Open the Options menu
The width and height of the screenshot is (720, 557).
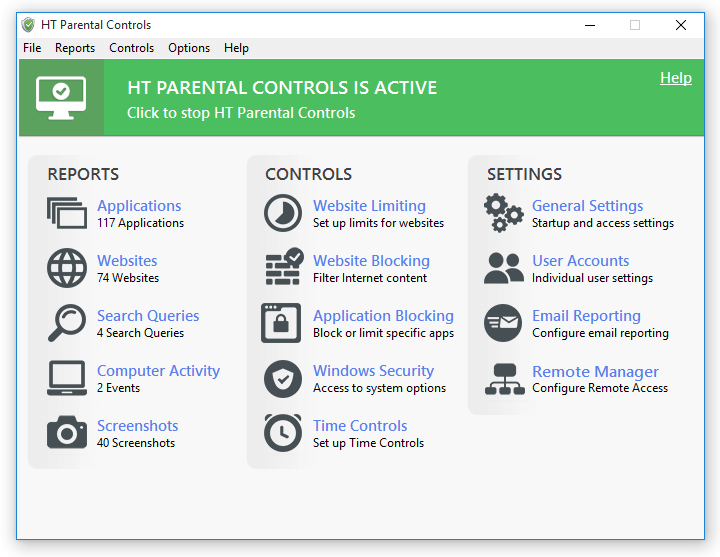click(x=189, y=48)
